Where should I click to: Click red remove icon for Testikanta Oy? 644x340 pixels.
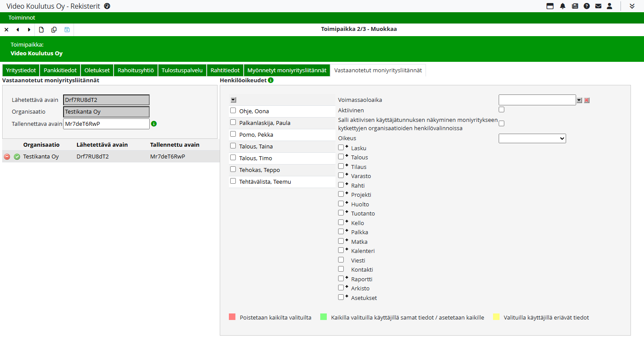7,157
